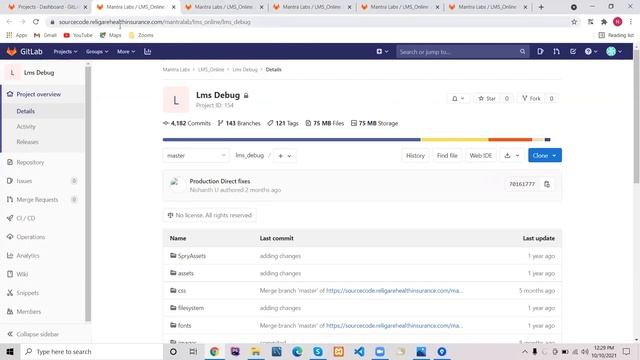Click the bookmark star in the address bar

point(574,22)
